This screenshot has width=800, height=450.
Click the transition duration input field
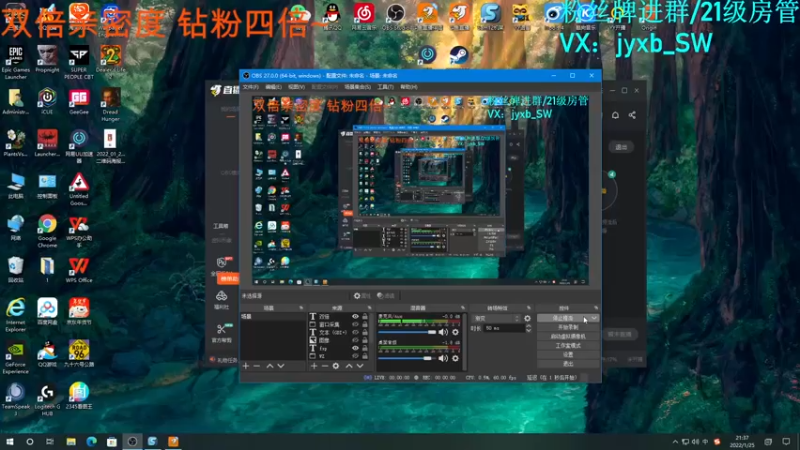tap(505, 328)
